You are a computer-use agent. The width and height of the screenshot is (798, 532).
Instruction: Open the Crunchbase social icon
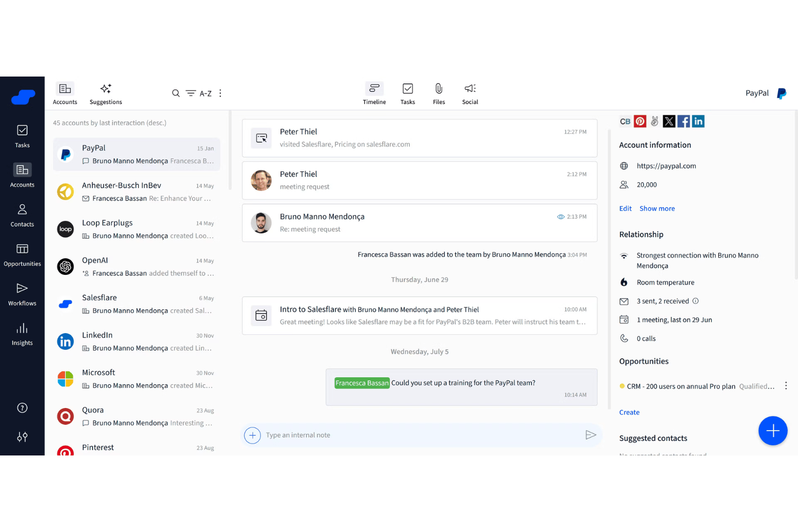click(x=625, y=121)
